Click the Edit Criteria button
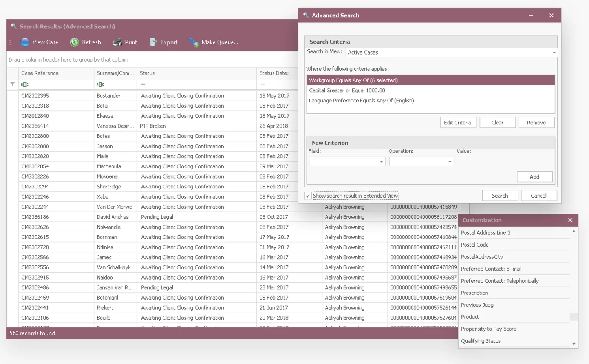589x364 pixels. pos(458,123)
